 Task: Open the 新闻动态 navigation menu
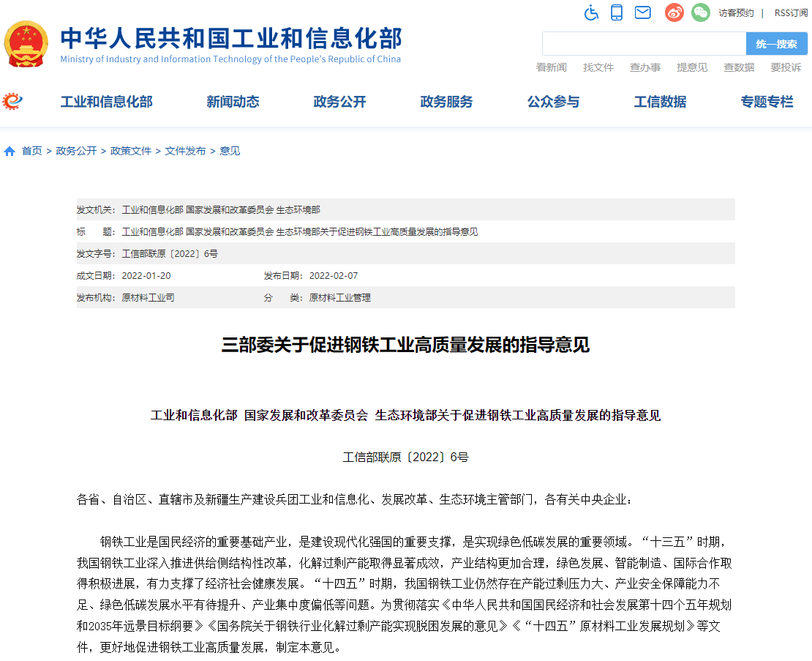[233, 102]
